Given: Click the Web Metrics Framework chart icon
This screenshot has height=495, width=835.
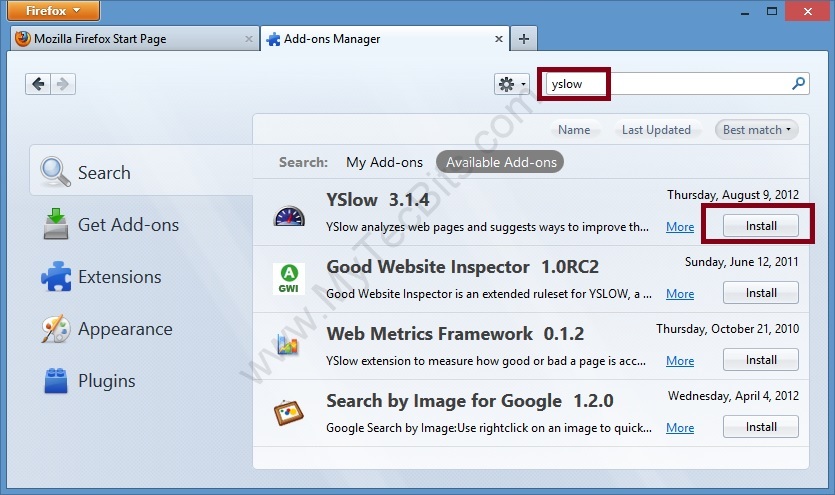Looking at the screenshot, I should (288, 345).
